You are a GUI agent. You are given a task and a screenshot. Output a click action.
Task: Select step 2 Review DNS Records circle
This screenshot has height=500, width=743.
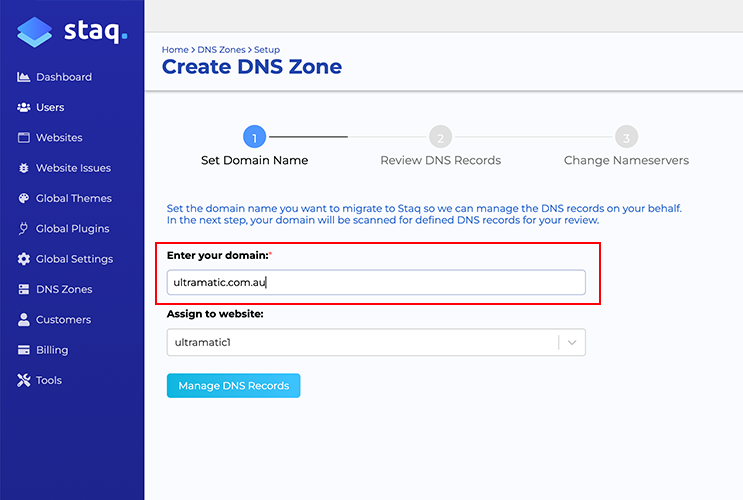pos(441,137)
